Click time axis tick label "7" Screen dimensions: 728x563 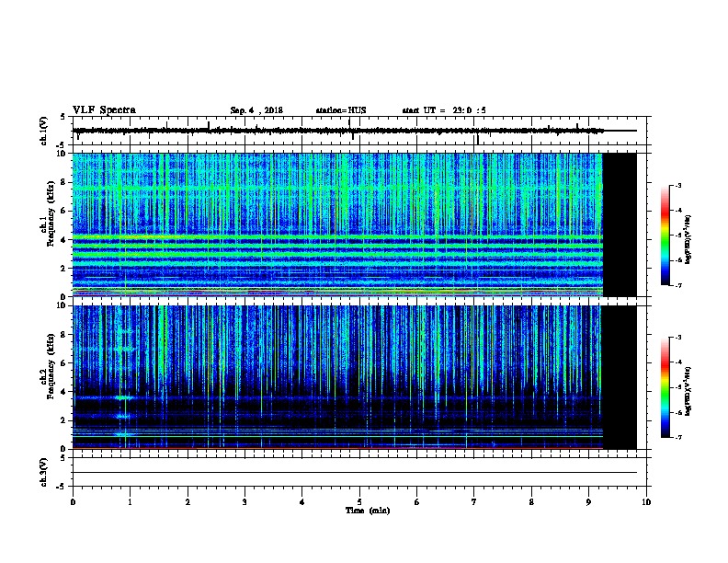(474, 502)
